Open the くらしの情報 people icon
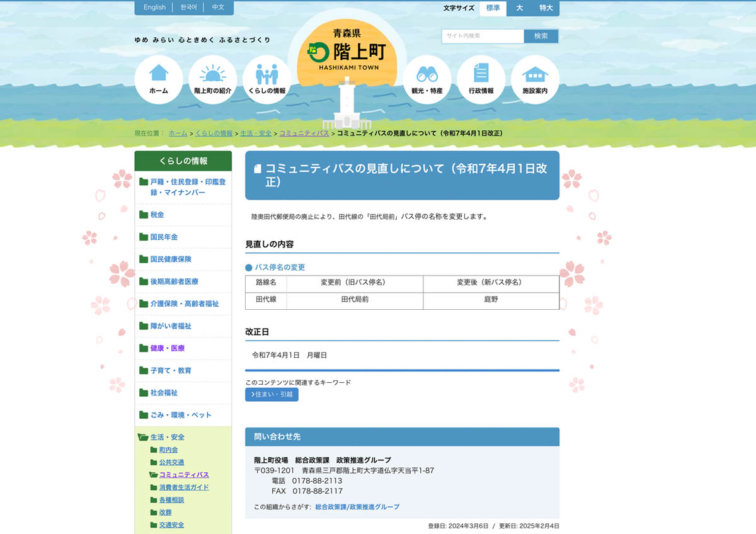Screen dimensions: 756x534 tap(267, 79)
